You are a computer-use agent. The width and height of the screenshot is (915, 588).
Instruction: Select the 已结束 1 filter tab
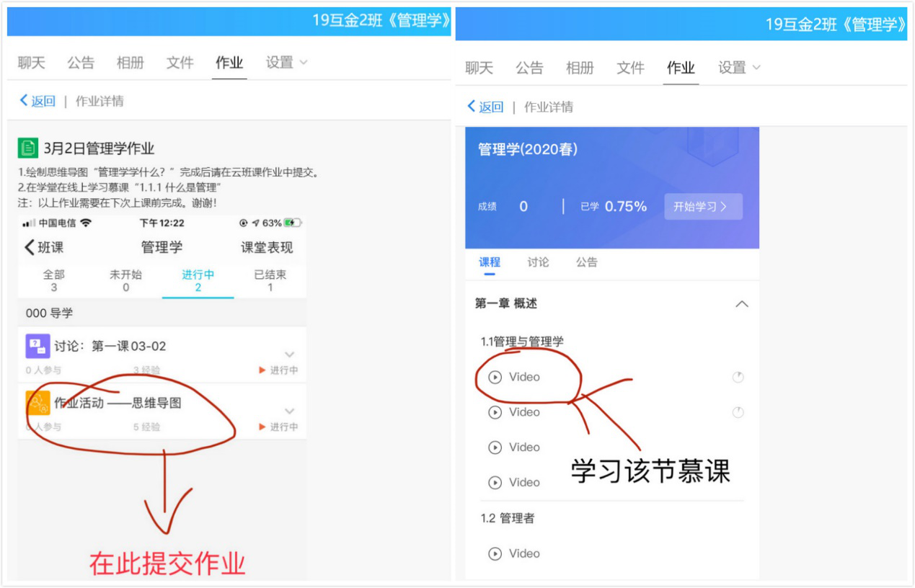tap(270, 280)
